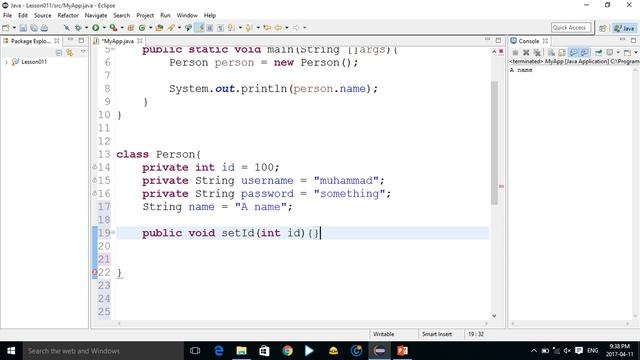Click the error marker on line 22
This screenshot has width=640, height=360.
[x=94, y=272]
